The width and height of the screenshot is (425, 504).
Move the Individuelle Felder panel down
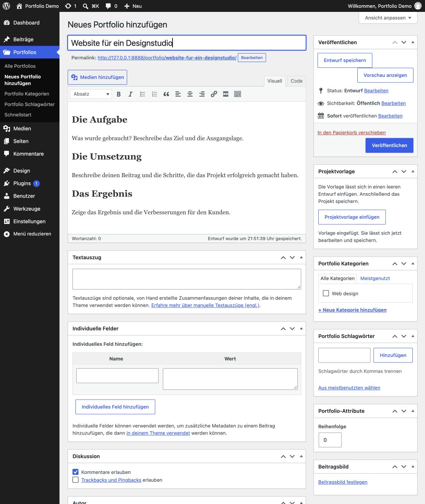pyautogui.click(x=292, y=329)
